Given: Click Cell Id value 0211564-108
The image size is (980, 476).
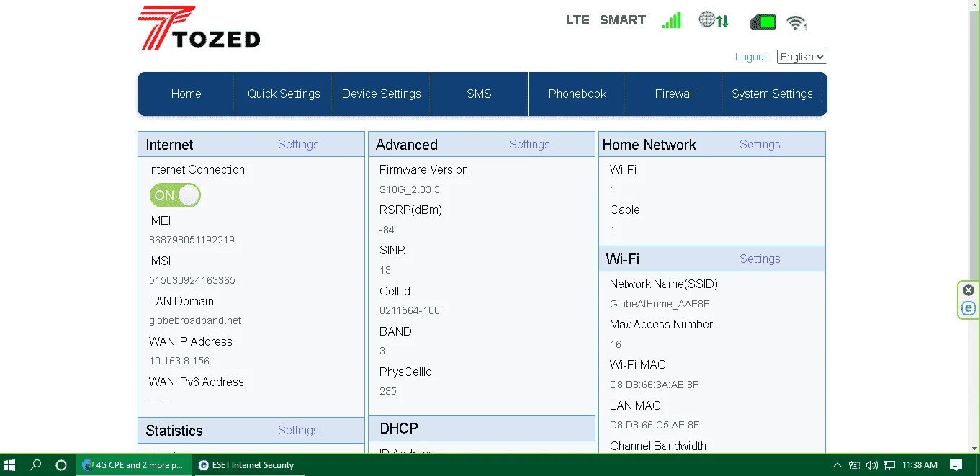Looking at the screenshot, I should click(410, 310).
